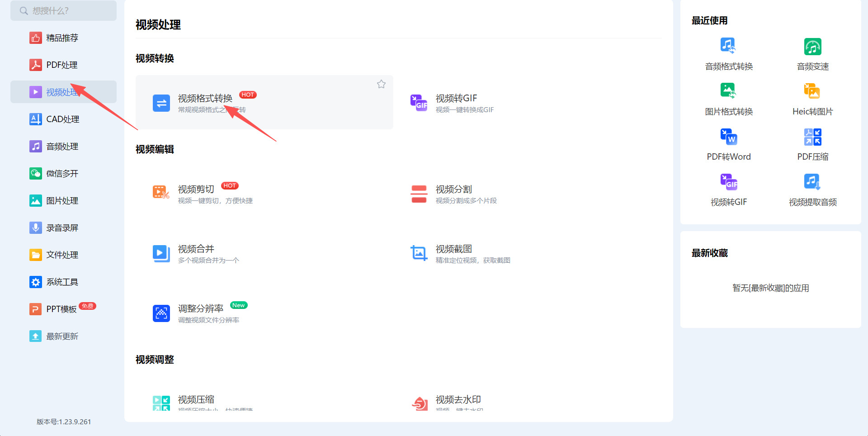This screenshot has height=436, width=868.
Task: Click the 最新更新 upload icon
Action: pos(36,336)
